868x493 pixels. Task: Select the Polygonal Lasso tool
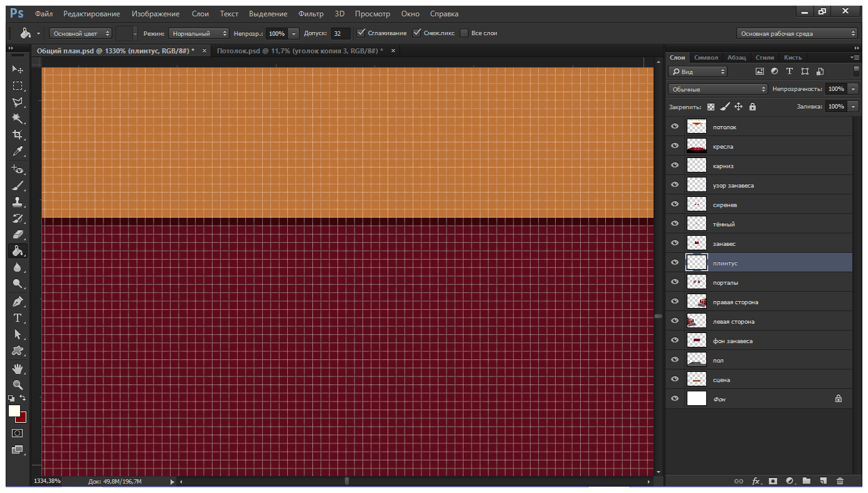[18, 102]
